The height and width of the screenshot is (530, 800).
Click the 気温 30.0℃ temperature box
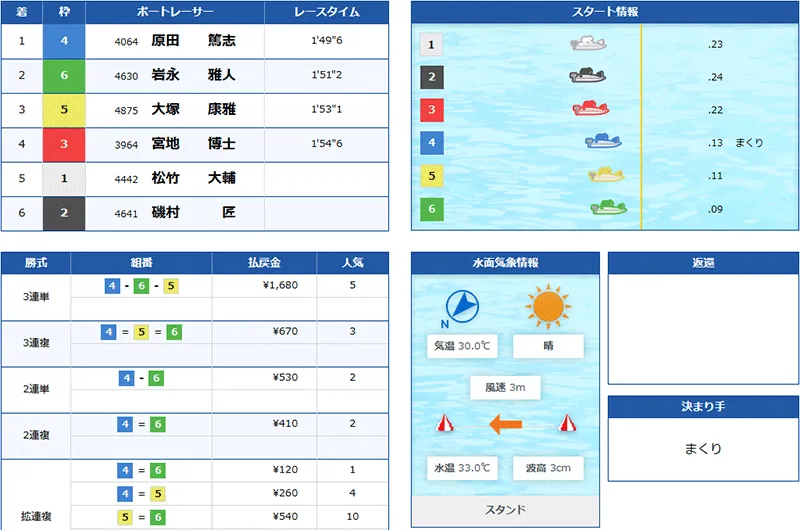click(x=461, y=346)
